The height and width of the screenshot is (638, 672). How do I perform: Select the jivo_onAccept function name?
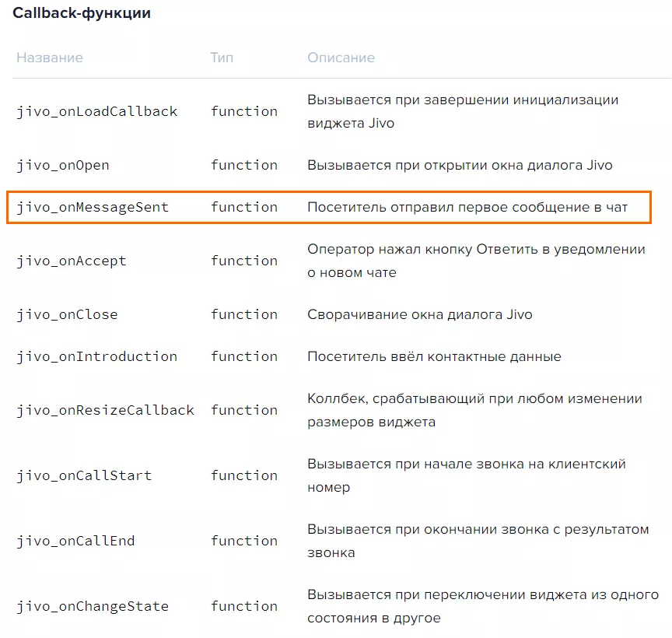coord(72,261)
